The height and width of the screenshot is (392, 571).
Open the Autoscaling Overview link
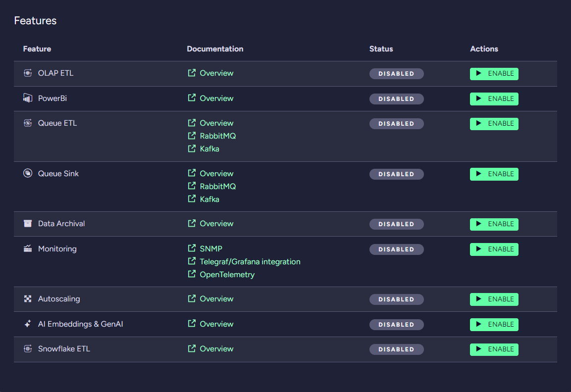pyautogui.click(x=216, y=299)
